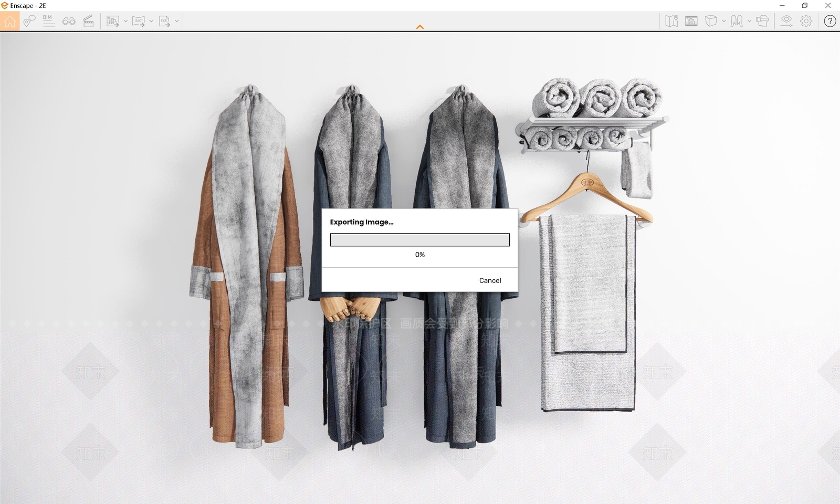
Task: Collapse the toolbar with orange chevron
Action: point(420,27)
